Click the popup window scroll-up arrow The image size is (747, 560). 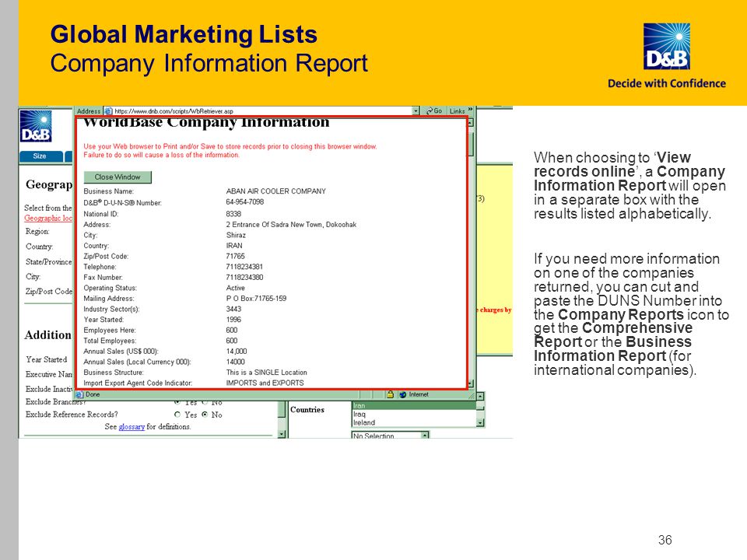tap(471, 122)
